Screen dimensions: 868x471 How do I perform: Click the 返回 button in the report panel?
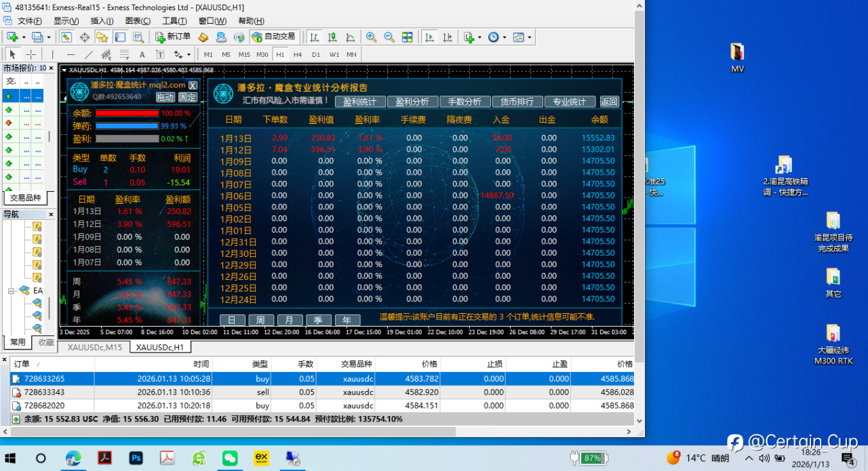609,102
